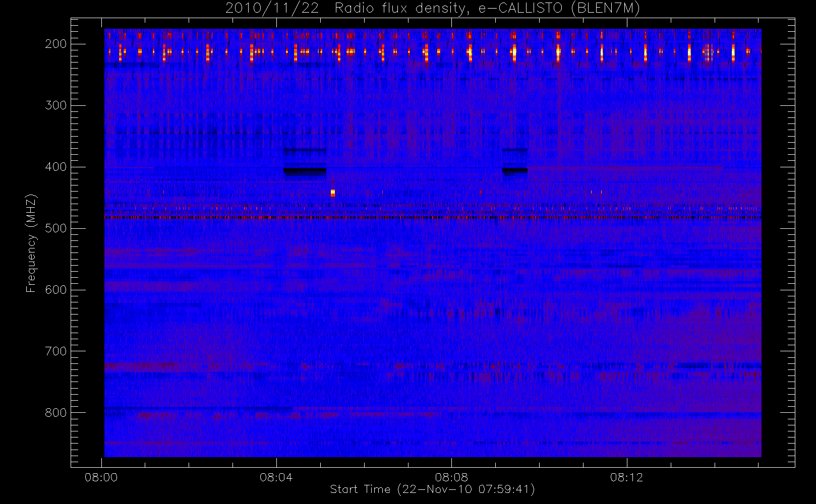
Task: Click the 200 frequency tick label
Action: 56,44
